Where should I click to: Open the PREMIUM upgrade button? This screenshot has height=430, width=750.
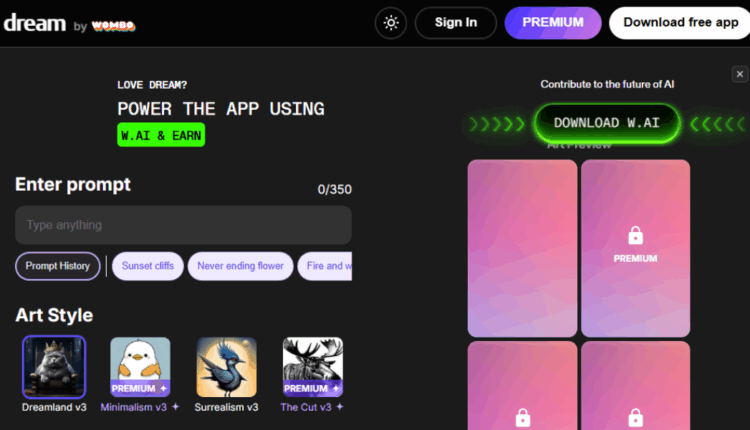click(x=553, y=22)
